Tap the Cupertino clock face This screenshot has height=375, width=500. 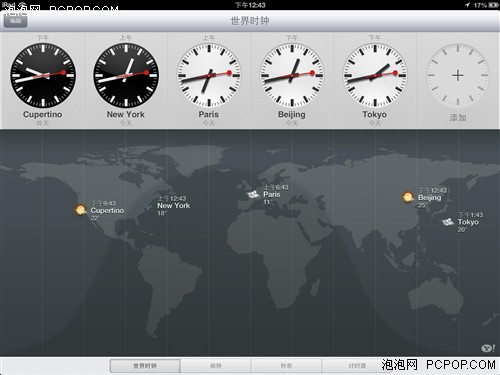[x=43, y=75]
